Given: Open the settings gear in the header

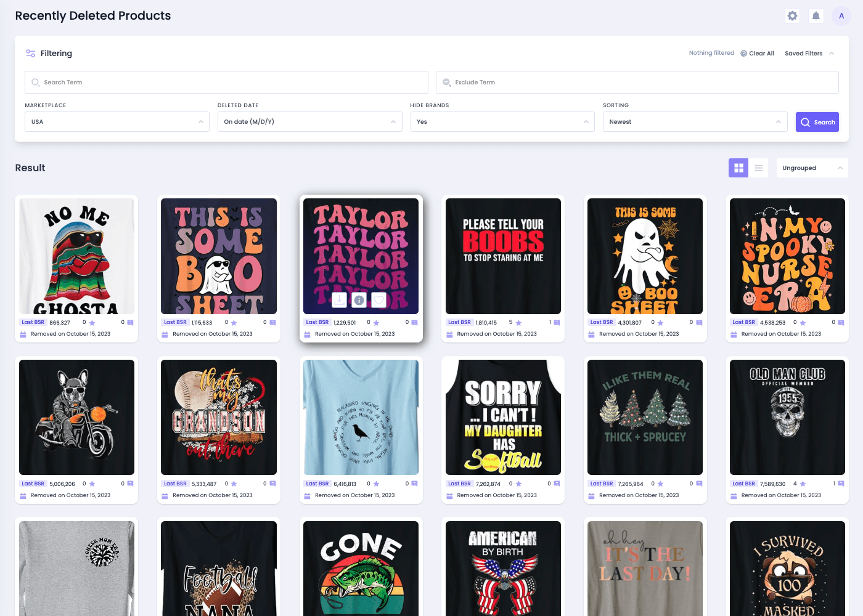Looking at the screenshot, I should (793, 16).
